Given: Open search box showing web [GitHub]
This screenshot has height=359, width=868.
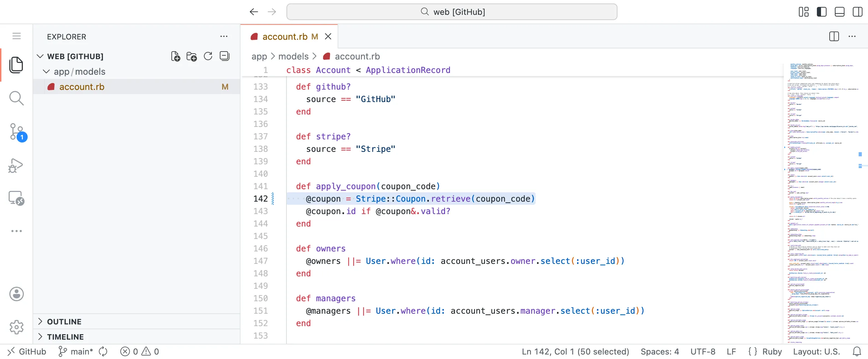Looking at the screenshot, I should (452, 11).
